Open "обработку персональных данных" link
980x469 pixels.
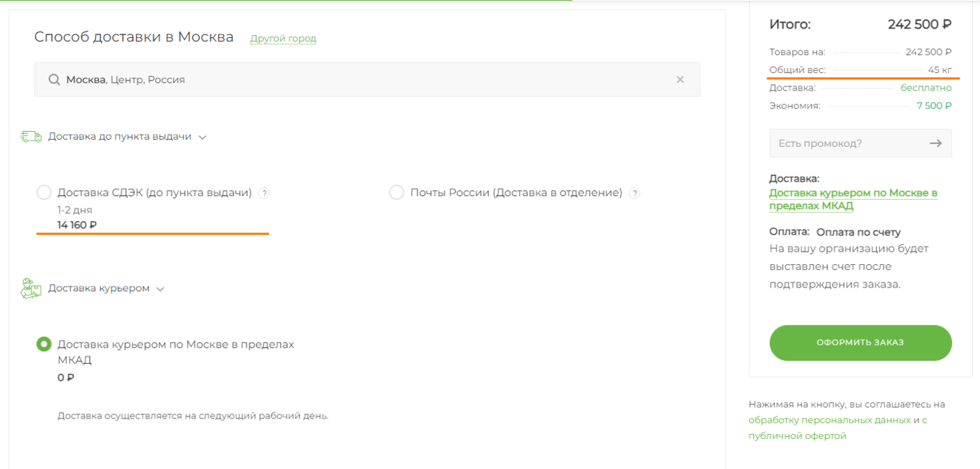[829, 420]
